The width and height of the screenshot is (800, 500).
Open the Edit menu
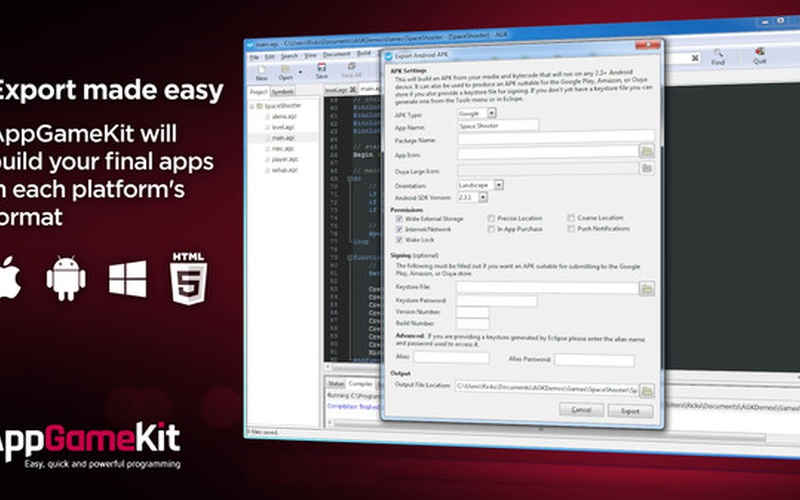(269, 56)
